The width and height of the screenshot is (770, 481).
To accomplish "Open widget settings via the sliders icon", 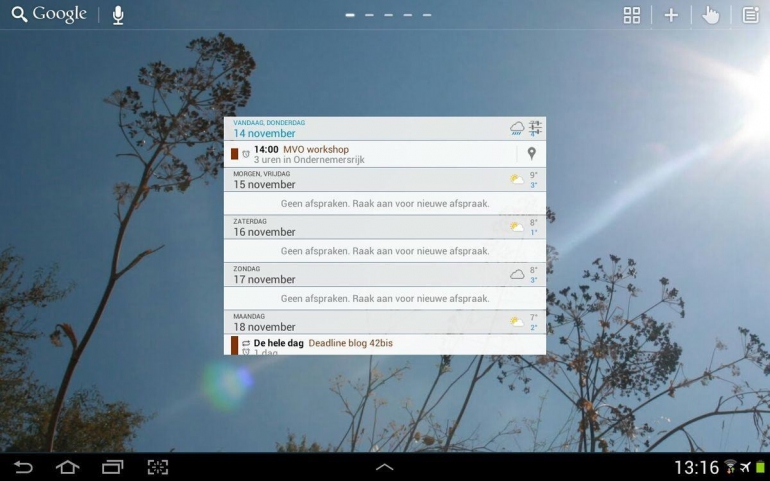I will click(x=535, y=128).
